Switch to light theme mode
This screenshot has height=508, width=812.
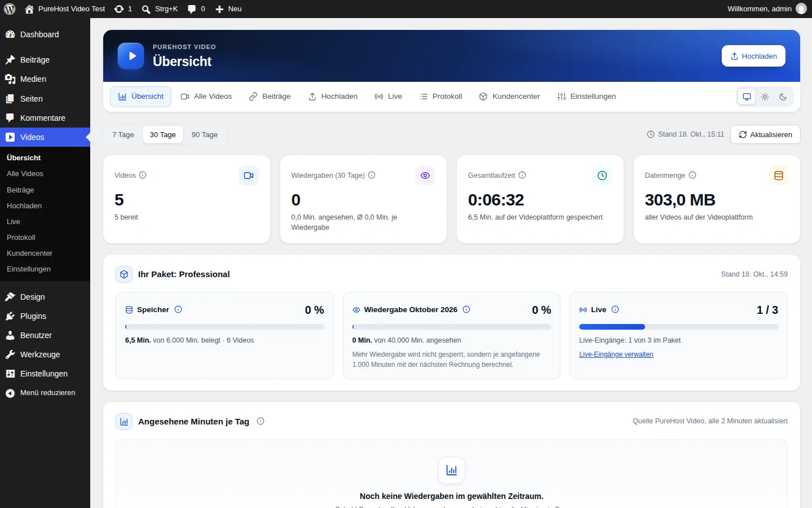point(765,97)
